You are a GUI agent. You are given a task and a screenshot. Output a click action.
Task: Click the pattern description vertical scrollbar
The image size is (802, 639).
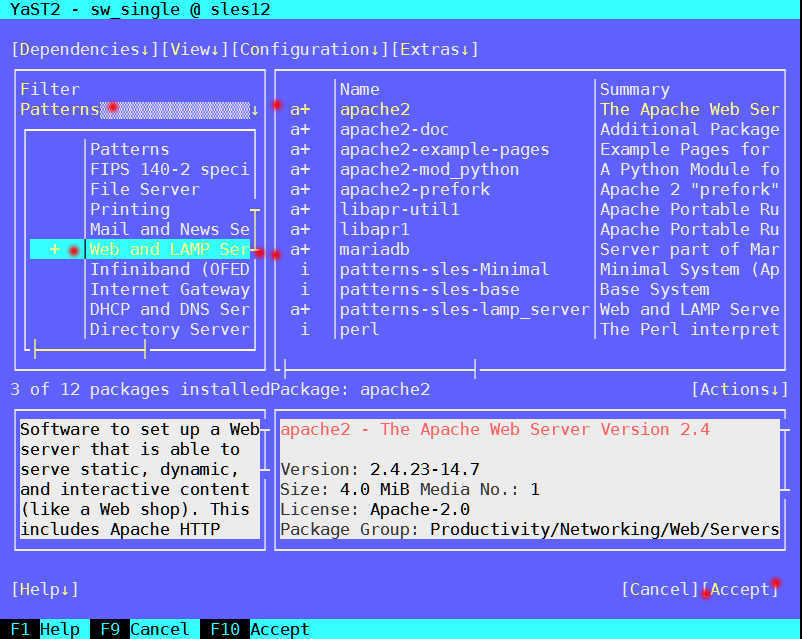pyautogui.click(x=264, y=450)
